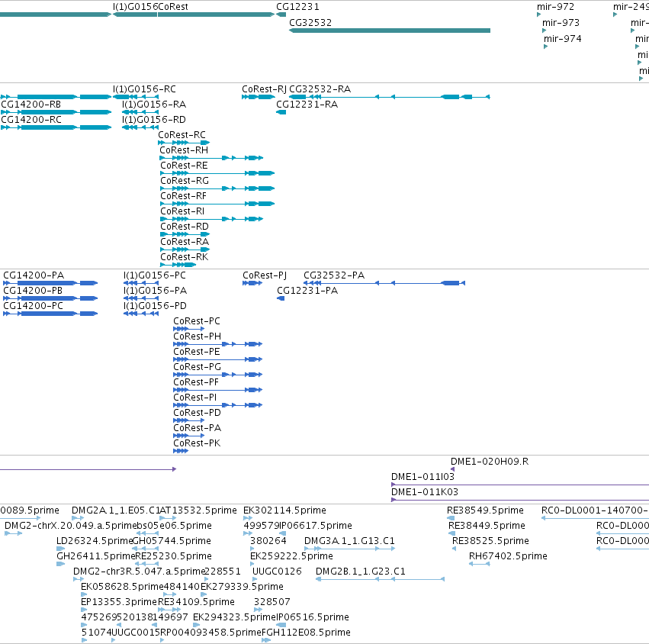
Task: Select CoRest-PG protein
Action: click(217, 375)
